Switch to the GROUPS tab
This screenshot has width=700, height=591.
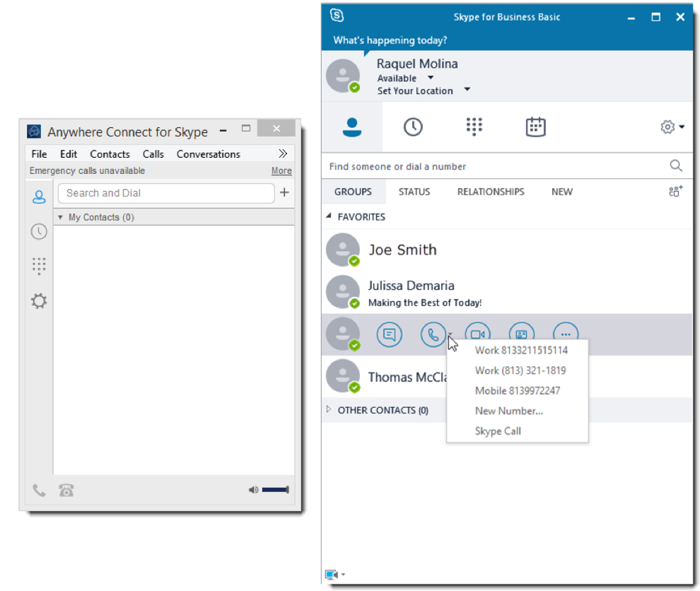pyautogui.click(x=353, y=192)
